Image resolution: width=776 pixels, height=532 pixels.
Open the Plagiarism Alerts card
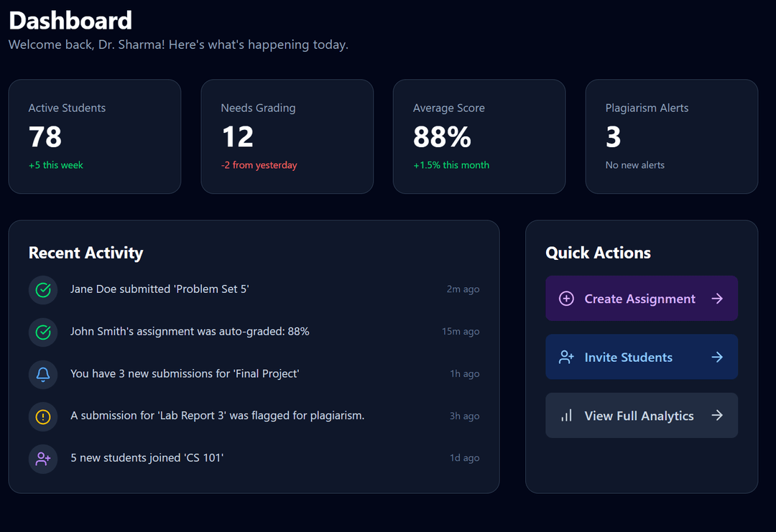[x=671, y=136]
